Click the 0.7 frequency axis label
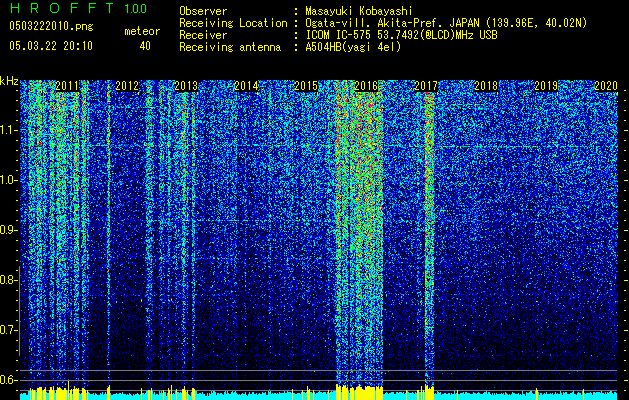 pyautogui.click(x=8, y=330)
